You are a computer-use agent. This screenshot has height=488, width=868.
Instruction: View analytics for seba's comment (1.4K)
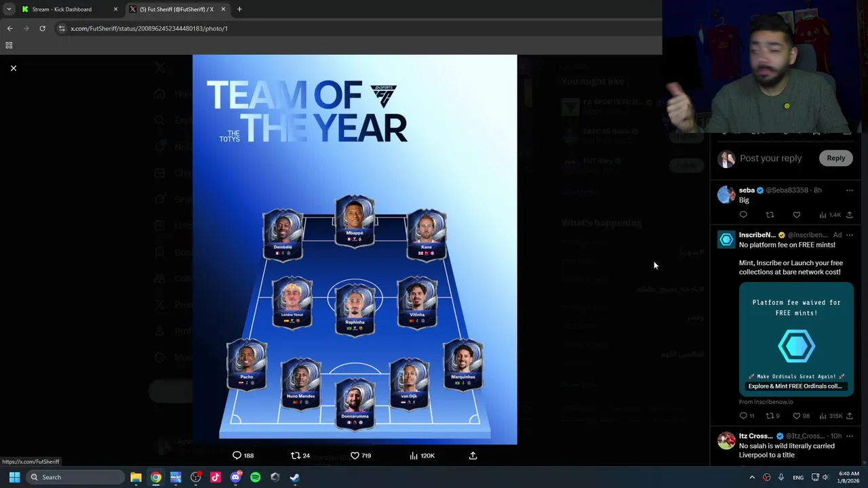click(x=829, y=215)
